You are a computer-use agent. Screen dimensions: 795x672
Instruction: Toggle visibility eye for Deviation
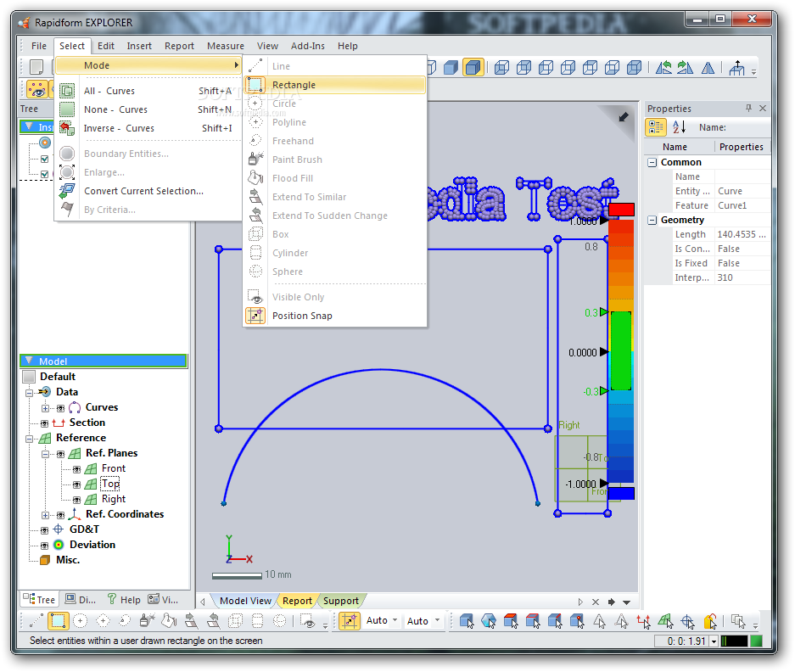pos(44,545)
